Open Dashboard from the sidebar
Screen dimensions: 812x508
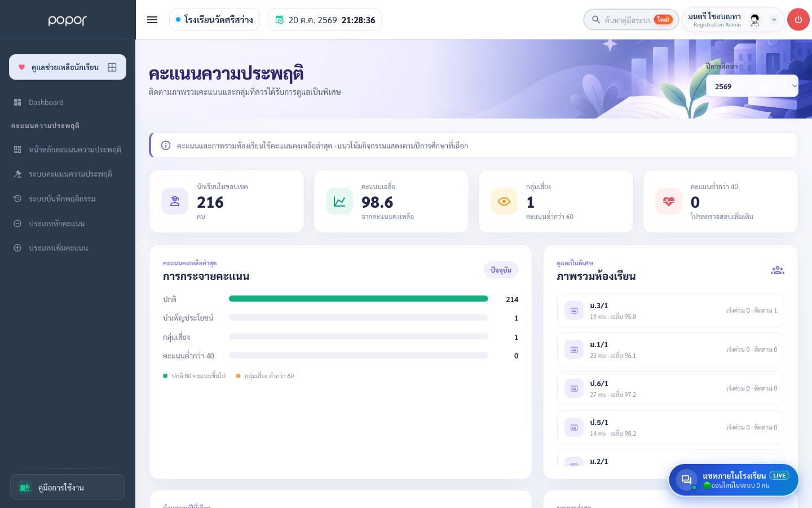(68, 102)
